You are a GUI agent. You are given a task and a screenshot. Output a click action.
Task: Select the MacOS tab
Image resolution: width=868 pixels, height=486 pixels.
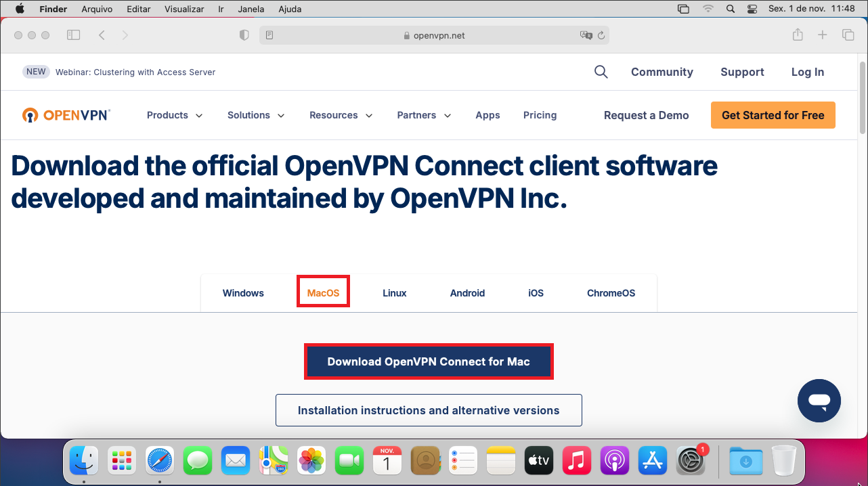click(x=323, y=293)
